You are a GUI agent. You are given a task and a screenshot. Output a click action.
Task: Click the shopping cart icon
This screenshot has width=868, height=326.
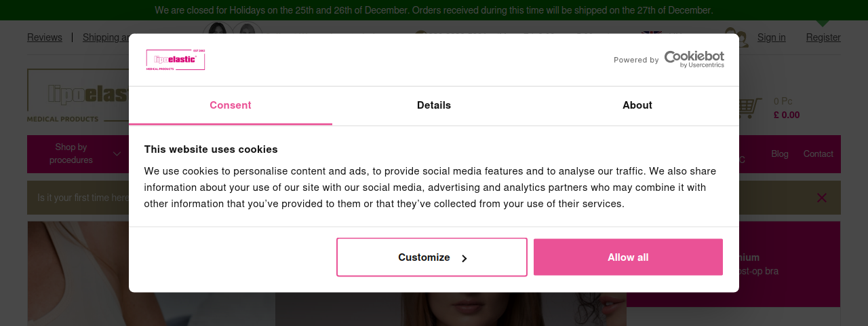point(749,108)
